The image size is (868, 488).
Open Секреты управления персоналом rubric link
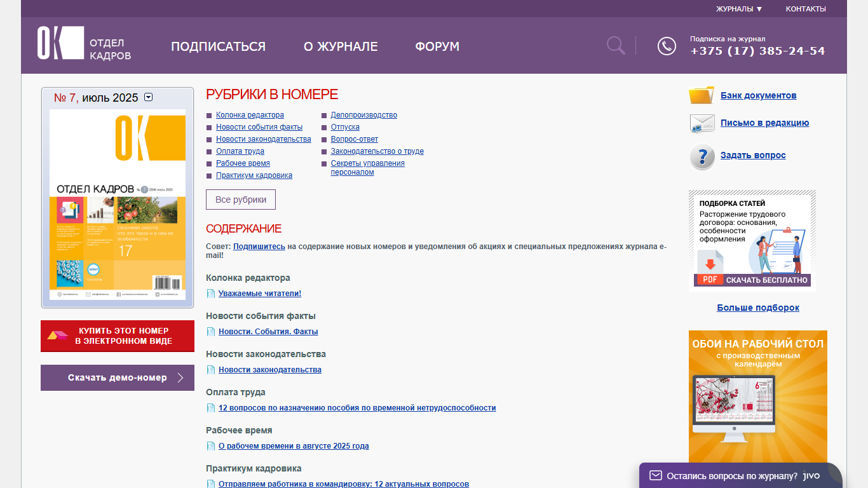(368, 168)
